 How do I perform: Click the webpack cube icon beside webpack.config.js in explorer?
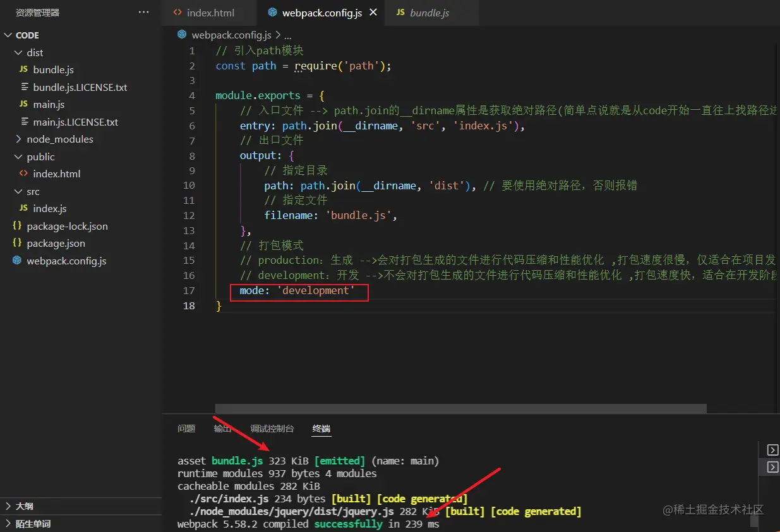coord(17,261)
